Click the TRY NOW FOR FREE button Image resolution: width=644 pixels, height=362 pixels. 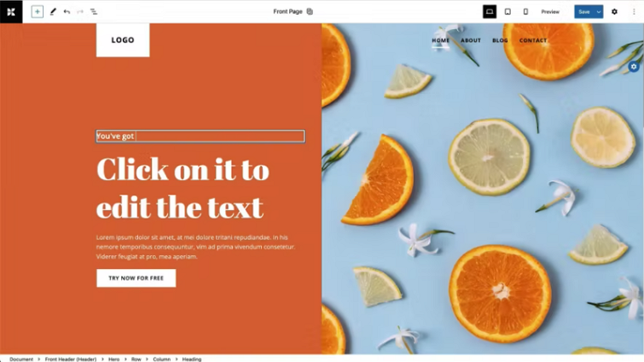pos(136,278)
